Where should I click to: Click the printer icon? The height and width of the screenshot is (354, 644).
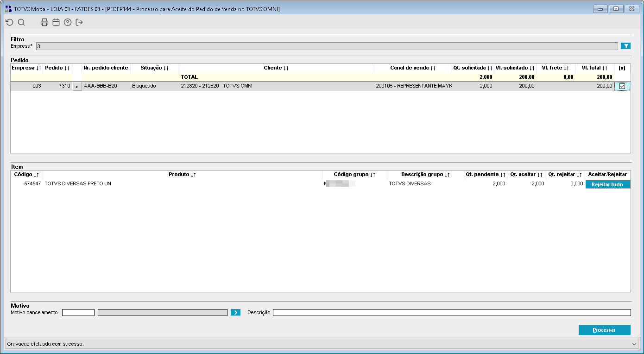point(44,22)
